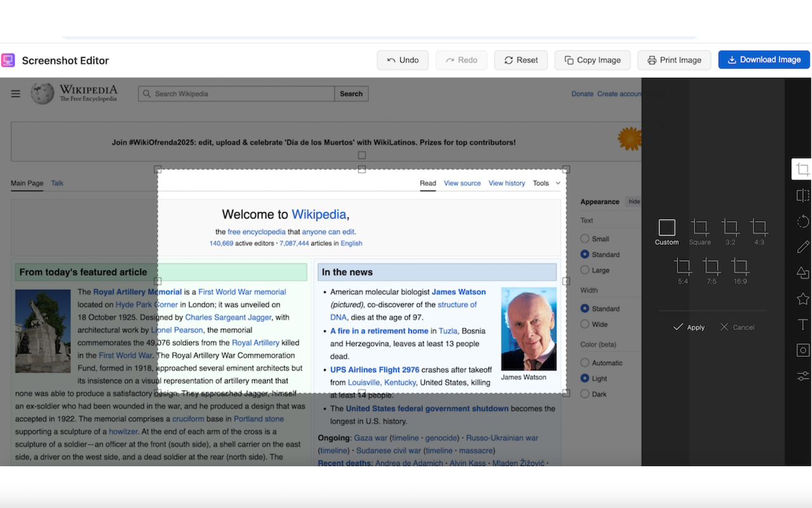Select the Shapes tool icon

pos(802,273)
